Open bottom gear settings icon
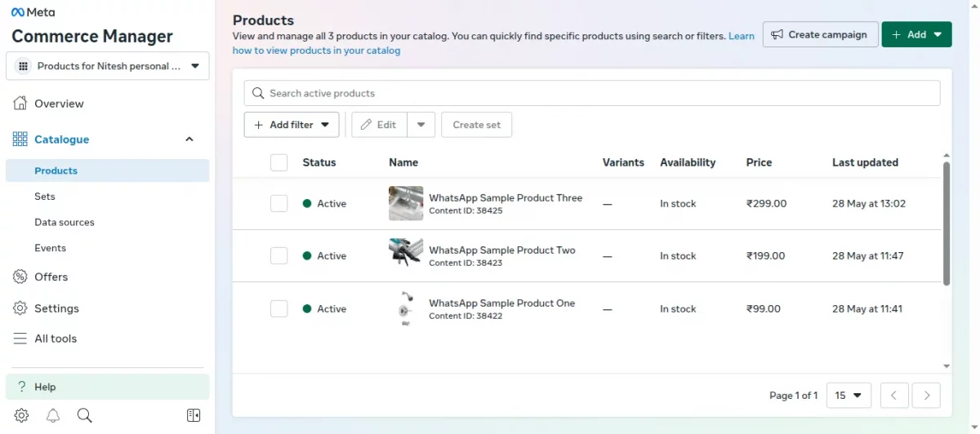 (x=22, y=415)
